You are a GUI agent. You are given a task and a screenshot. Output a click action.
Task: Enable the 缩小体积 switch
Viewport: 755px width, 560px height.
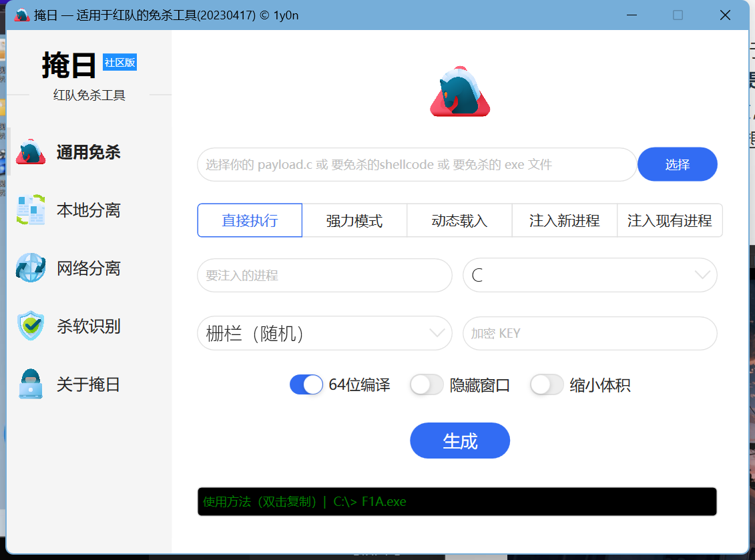tap(547, 384)
